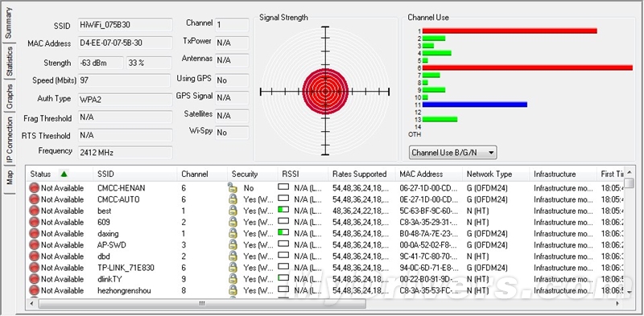Screen dimensions: 644x316
Task: Click the horizontal scrollbar right arrow
Action: coord(617,304)
